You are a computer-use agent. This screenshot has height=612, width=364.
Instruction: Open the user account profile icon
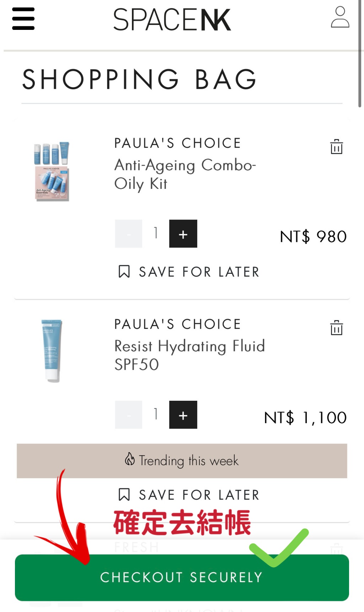point(340,17)
